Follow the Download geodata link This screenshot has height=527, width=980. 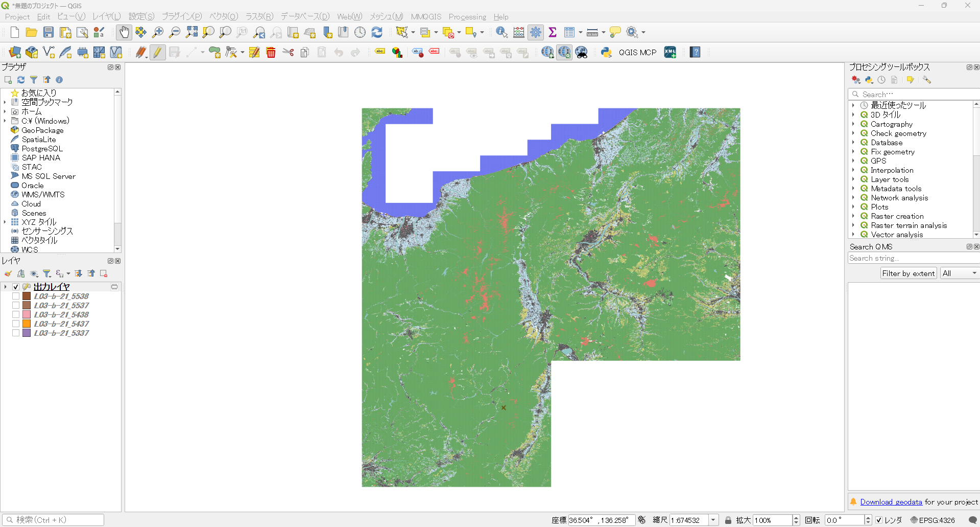[891, 502]
